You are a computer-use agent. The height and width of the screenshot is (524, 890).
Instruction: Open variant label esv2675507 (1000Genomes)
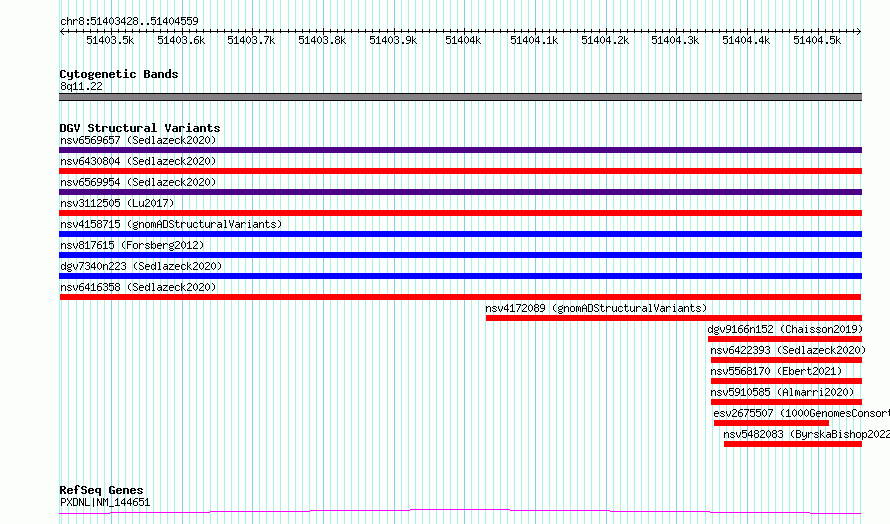(801, 413)
